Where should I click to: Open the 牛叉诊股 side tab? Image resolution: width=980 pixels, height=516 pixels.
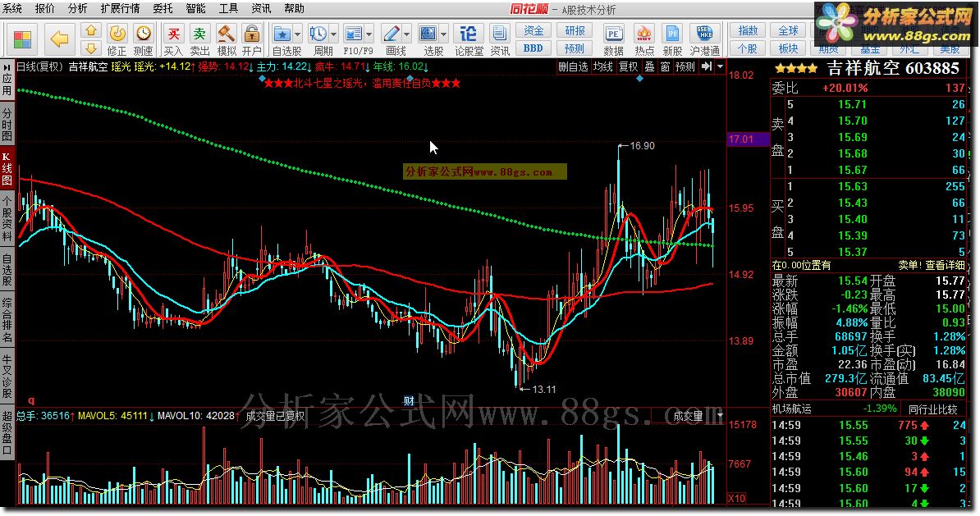click(7, 376)
